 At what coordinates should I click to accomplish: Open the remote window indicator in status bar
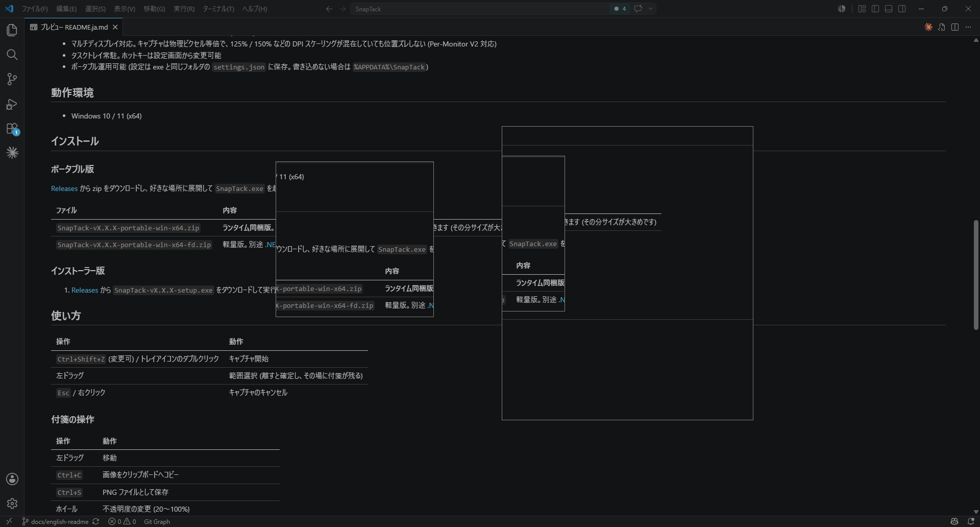[9, 521]
